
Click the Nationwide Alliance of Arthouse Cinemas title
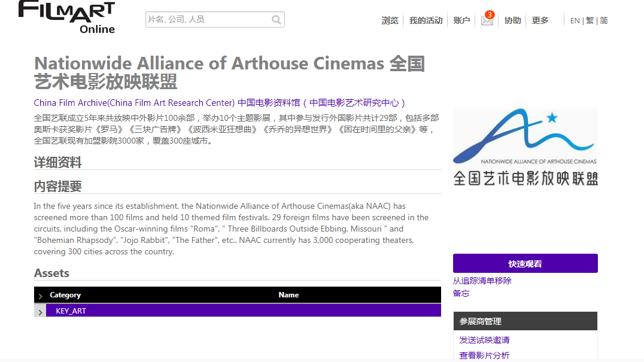pos(229,72)
